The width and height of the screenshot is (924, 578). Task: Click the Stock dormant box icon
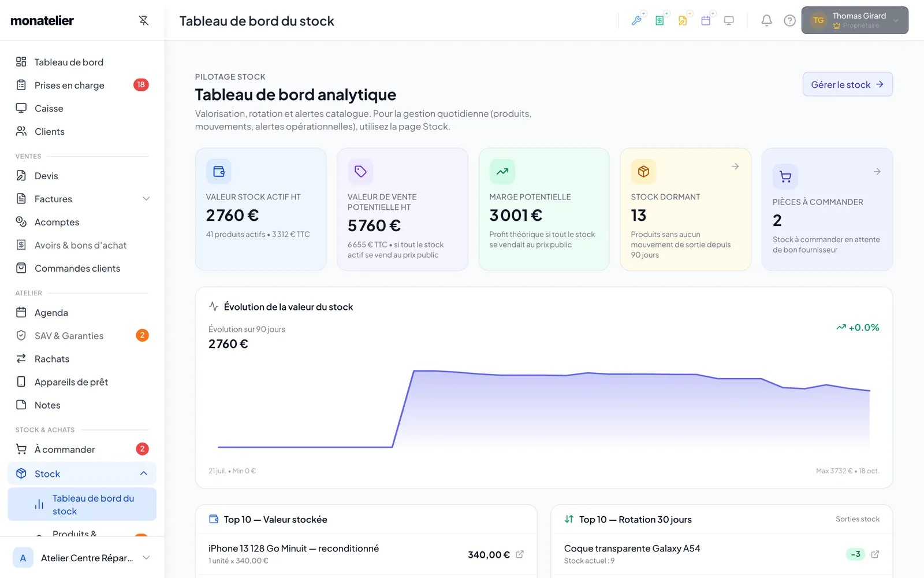click(644, 171)
